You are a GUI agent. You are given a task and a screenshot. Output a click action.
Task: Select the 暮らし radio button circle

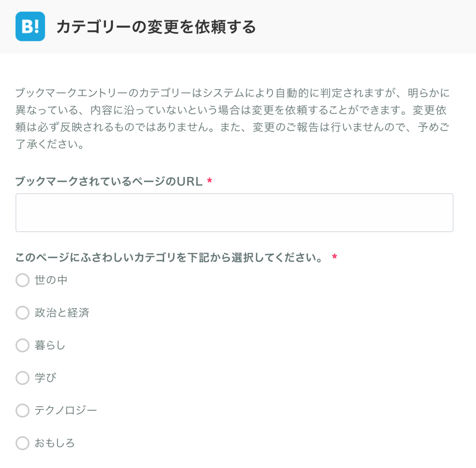23,345
